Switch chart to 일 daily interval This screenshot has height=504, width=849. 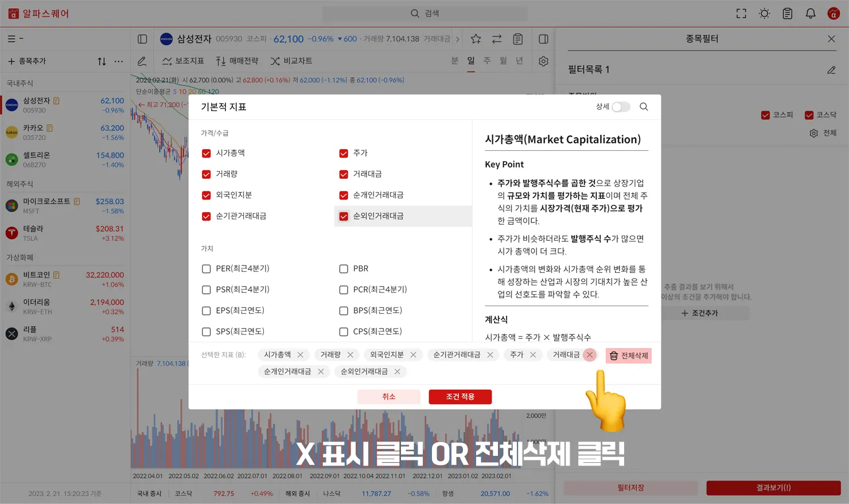click(x=471, y=61)
